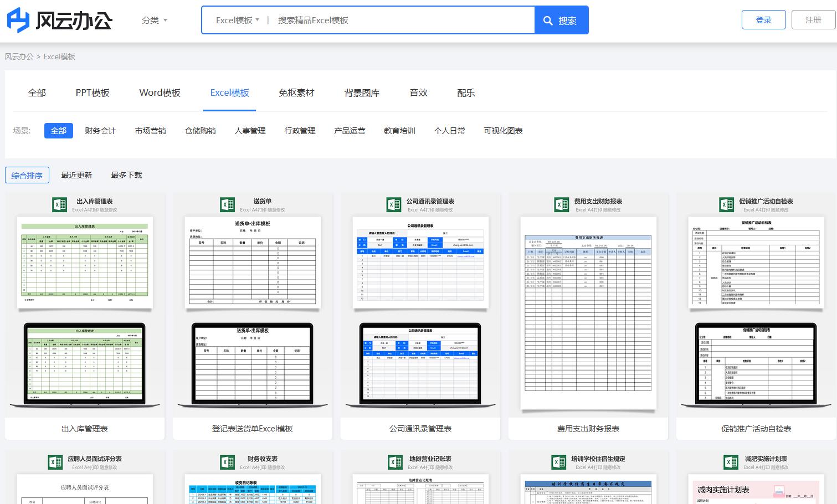837x504 pixels.
Task: Click the Excel icon on 促销推广活动自检表 card
Action: pos(727,204)
